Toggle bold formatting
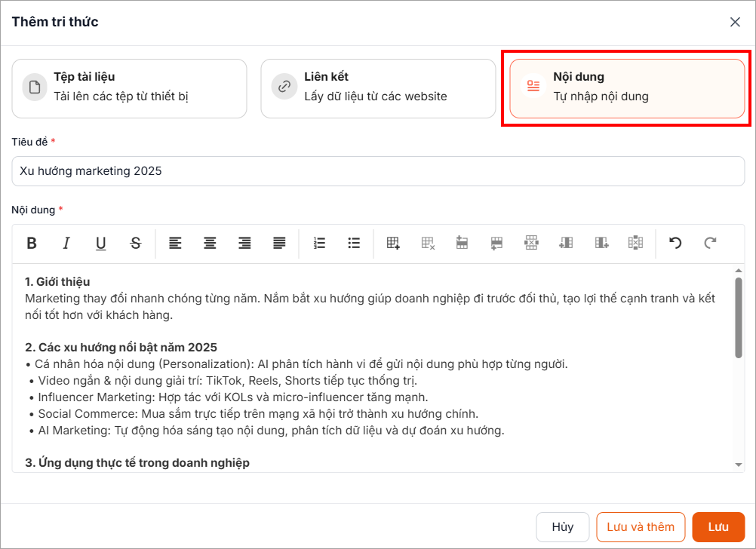Viewport: 756px width, 549px height. tap(32, 243)
